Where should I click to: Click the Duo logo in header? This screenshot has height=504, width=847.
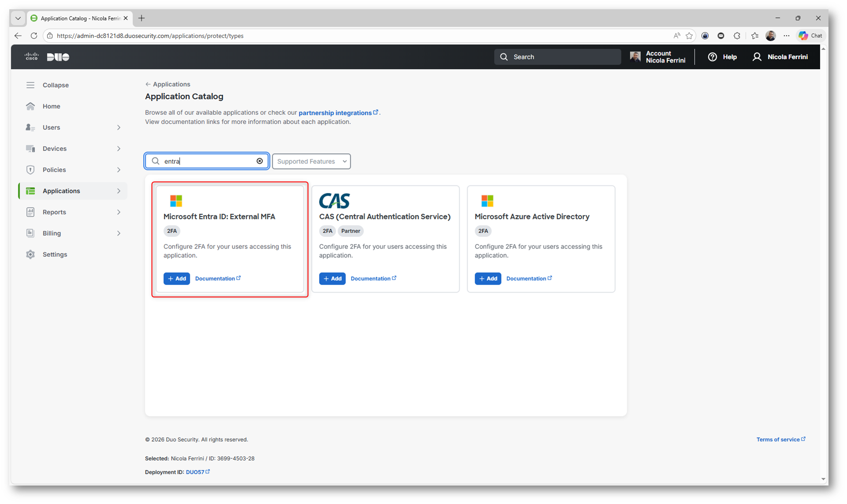tap(58, 57)
